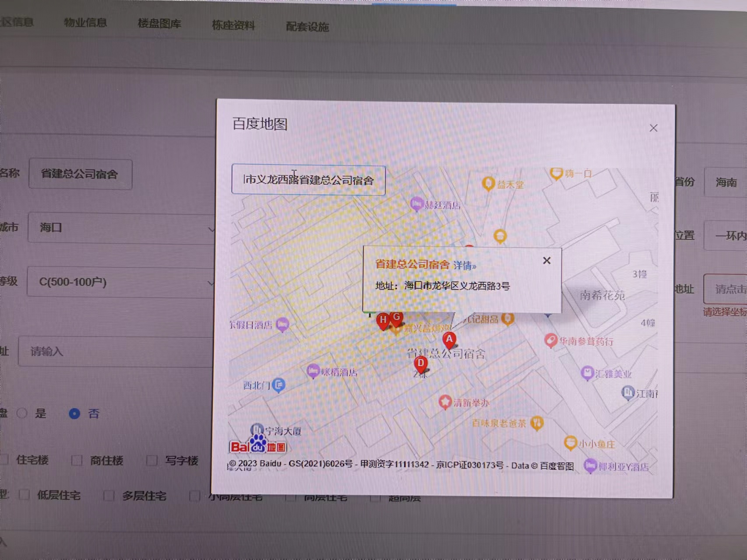Expand the 海口 city dropdown
The image size is (747, 560).
(x=120, y=228)
